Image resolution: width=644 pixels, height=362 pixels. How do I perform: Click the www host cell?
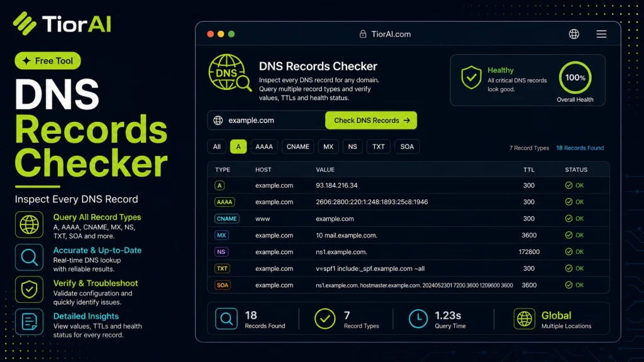click(263, 219)
